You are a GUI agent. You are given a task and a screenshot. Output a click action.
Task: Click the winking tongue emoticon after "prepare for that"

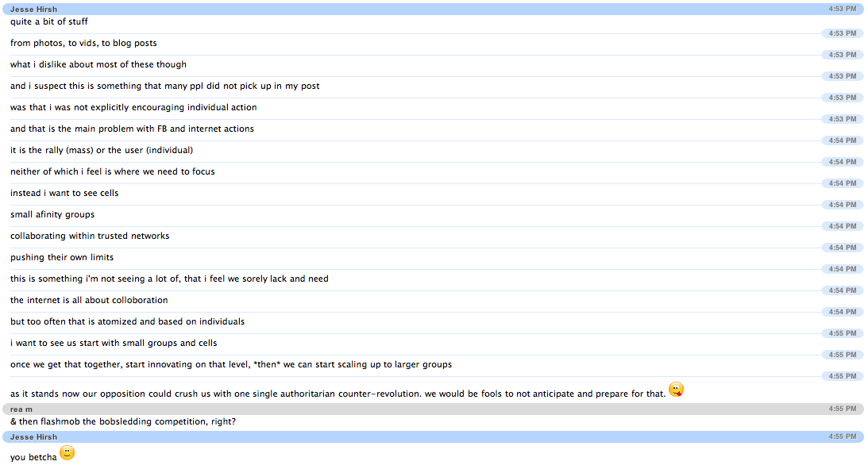(x=676, y=390)
